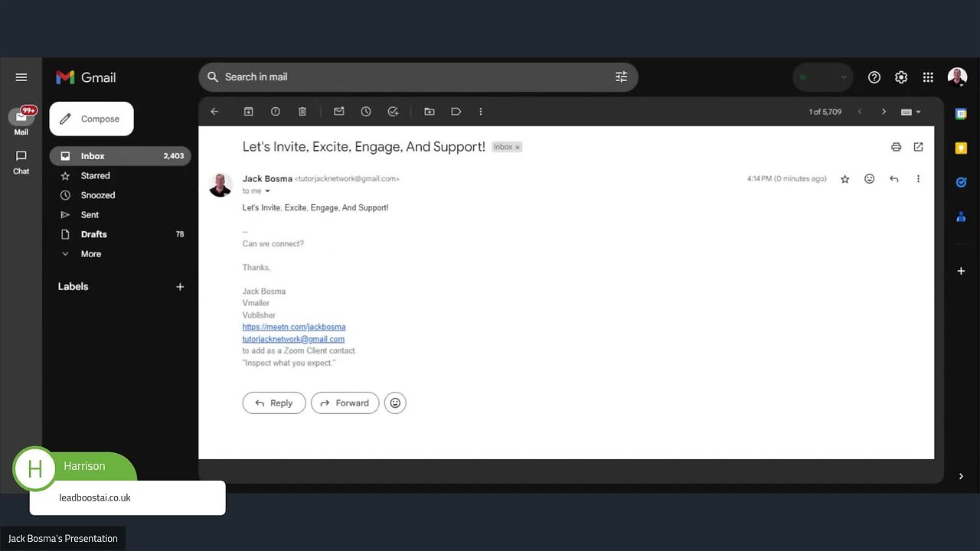Show search options filter icon

[621, 77]
